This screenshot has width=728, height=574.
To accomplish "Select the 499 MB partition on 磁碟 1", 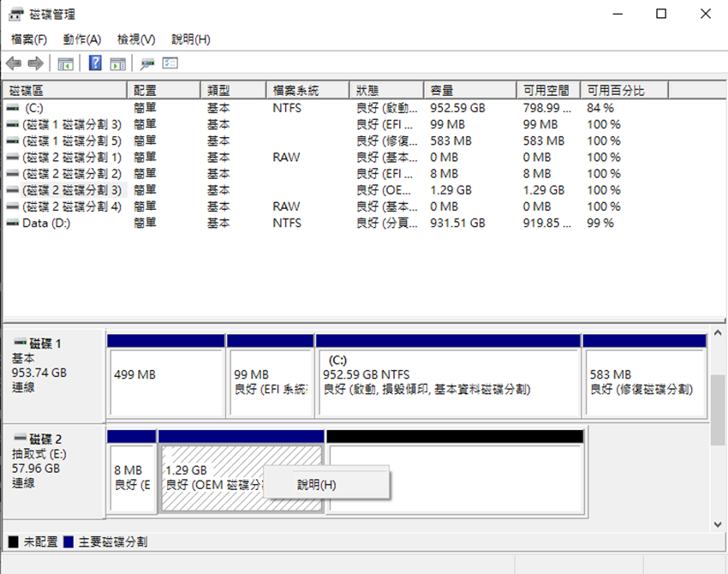I will pyautogui.click(x=166, y=376).
